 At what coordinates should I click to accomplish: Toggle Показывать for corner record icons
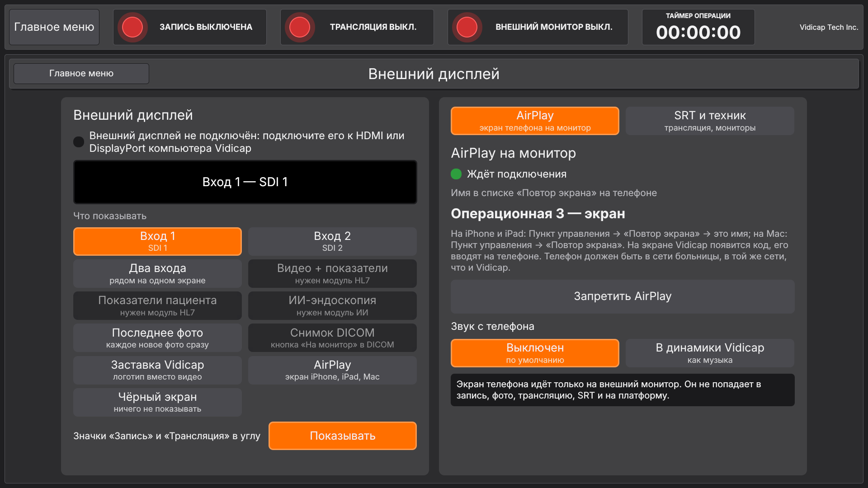click(343, 436)
